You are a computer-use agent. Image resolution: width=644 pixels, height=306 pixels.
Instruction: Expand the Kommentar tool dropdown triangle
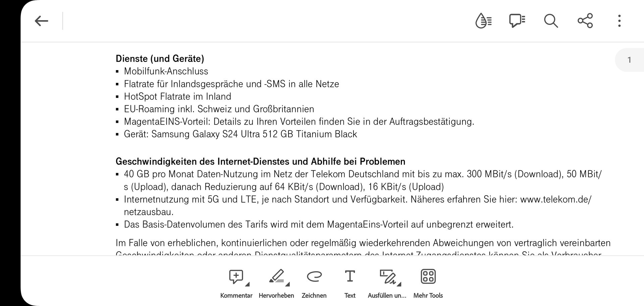(248, 285)
